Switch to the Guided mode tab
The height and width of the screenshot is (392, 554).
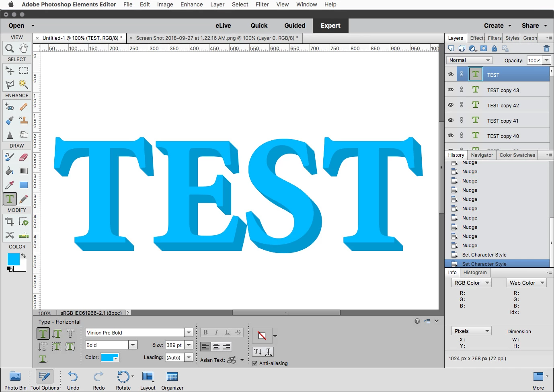click(295, 25)
